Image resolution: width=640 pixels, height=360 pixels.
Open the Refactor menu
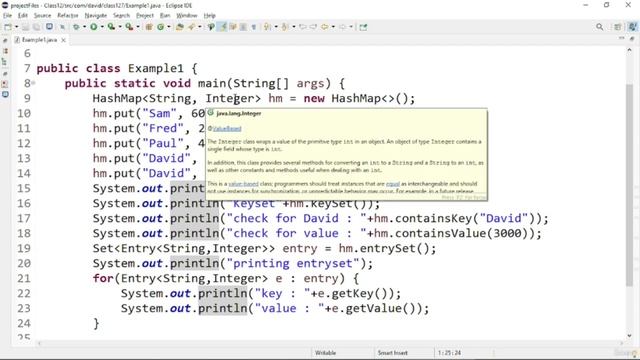[68, 16]
